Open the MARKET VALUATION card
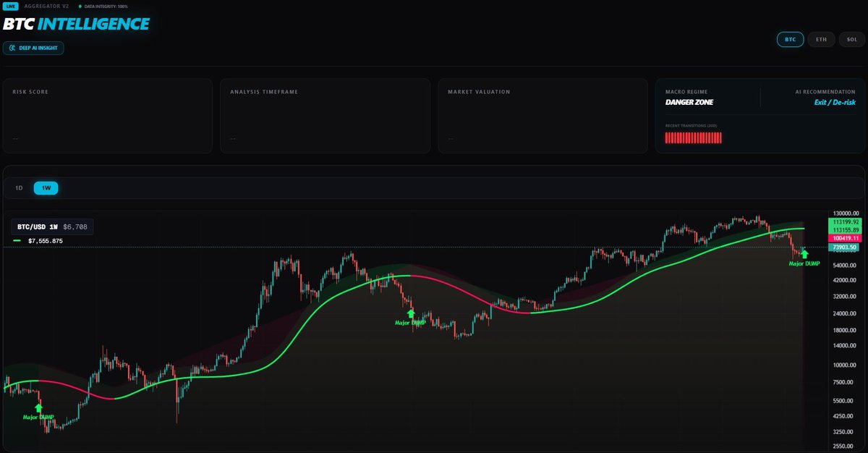This screenshot has width=868, height=453. point(543,116)
